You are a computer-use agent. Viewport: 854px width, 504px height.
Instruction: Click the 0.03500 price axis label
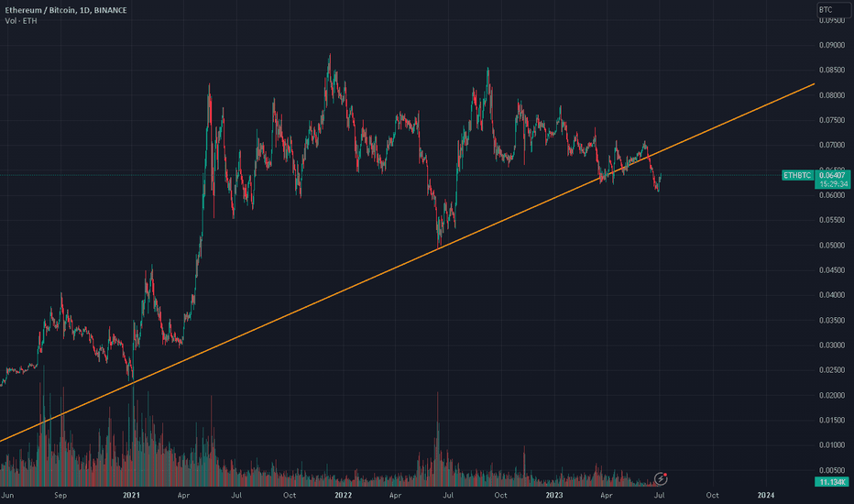click(x=832, y=321)
